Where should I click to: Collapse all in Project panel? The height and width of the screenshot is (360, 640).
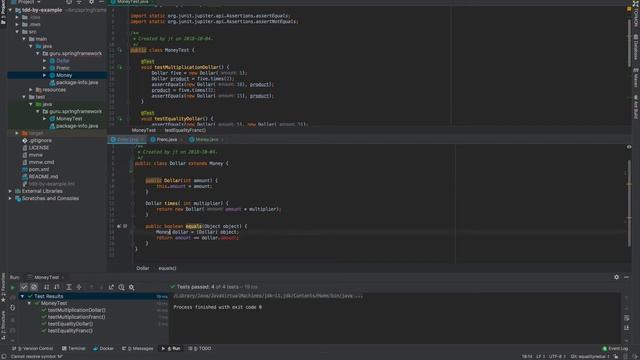(x=79, y=2)
